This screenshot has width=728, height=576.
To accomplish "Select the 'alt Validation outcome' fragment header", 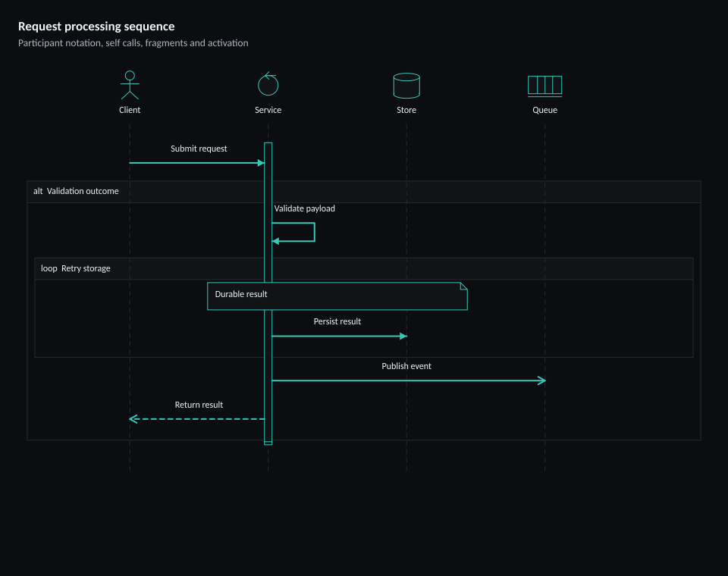I will point(364,192).
